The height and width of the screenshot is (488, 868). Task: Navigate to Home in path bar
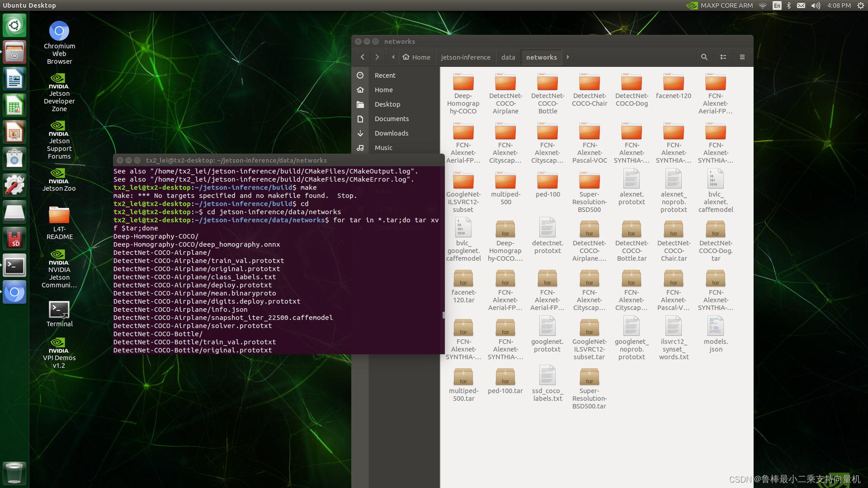pos(416,57)
